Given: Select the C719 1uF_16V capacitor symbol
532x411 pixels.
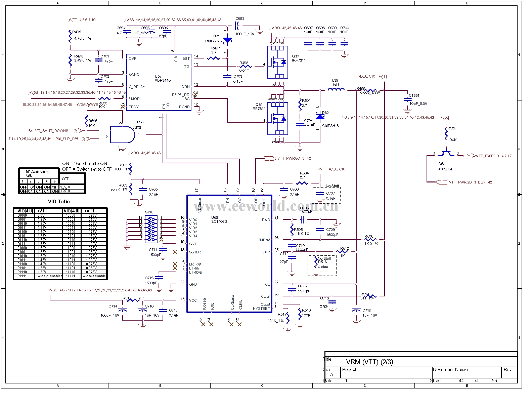Looking at the screenshot, I should (356, 310).
